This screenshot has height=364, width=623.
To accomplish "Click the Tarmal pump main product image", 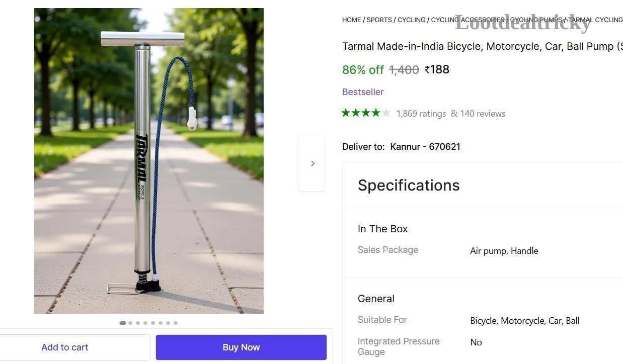I will coord(149,161).
